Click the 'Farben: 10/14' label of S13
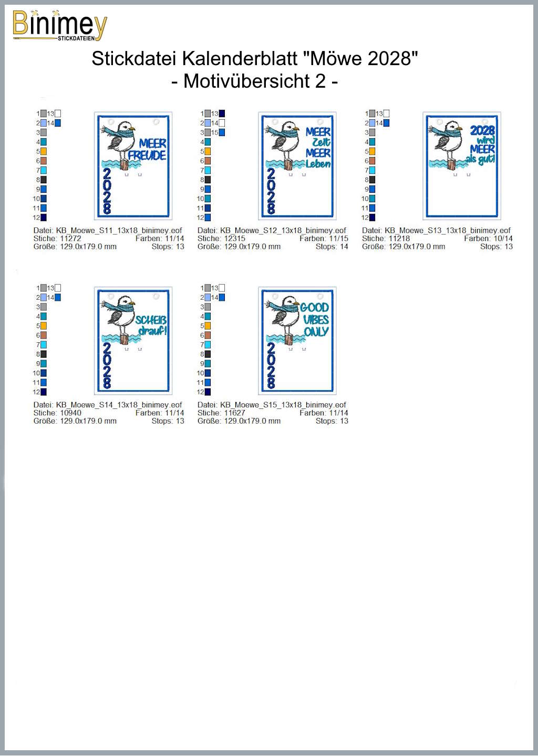The height and width of the screenshot is (756, 538). (x=488, y=238)
